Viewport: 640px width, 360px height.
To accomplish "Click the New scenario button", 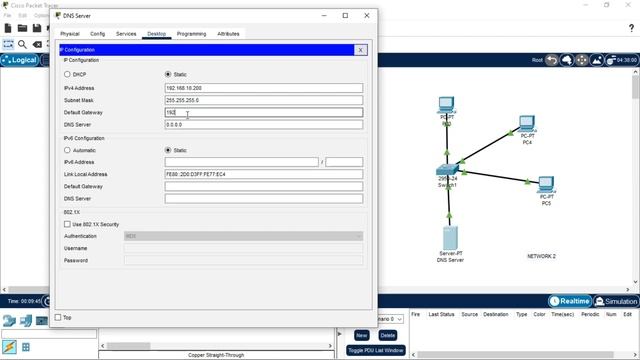I will click(x=362, y=336).
